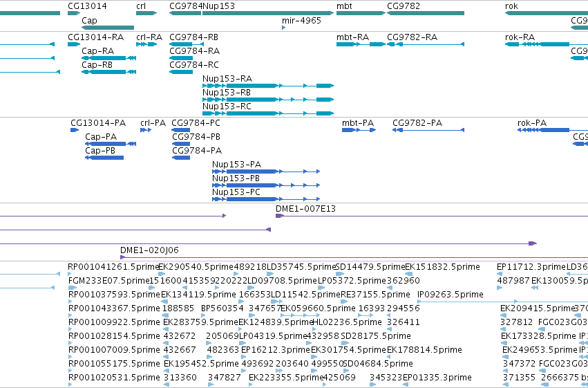Click the RP001009922.5prime label
This screenshot has height=388, width=588.
[114, 322]
